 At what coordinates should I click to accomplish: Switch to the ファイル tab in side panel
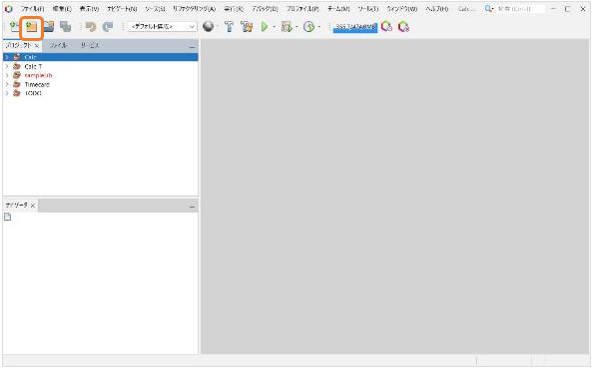(x=58, y=45)
